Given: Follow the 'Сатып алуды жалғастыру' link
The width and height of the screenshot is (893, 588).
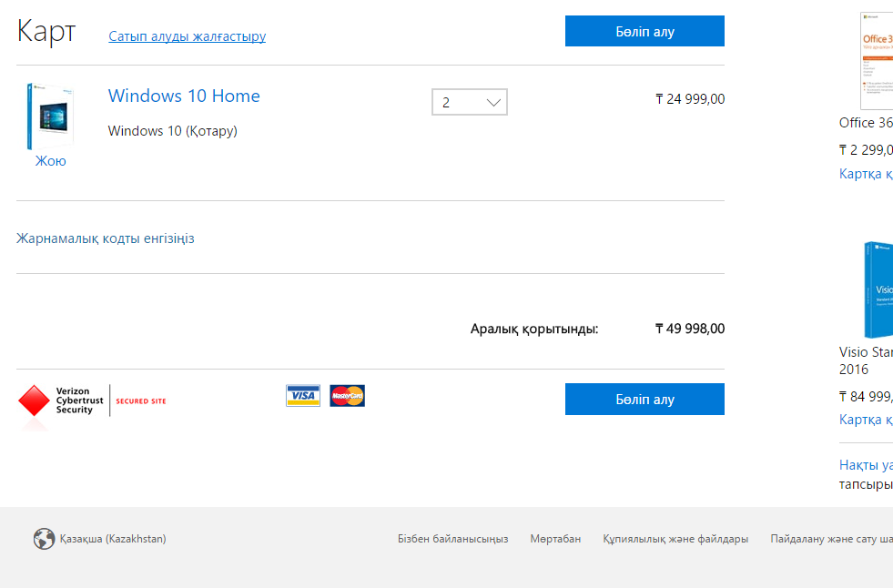Looking at the screenshot, I should [x=188, y=36].
